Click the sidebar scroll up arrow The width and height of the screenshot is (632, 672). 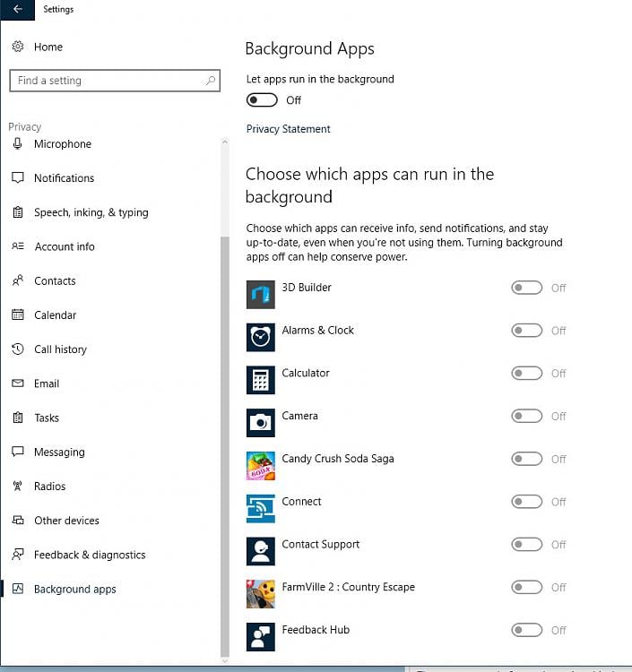click(x=225, y=142)
